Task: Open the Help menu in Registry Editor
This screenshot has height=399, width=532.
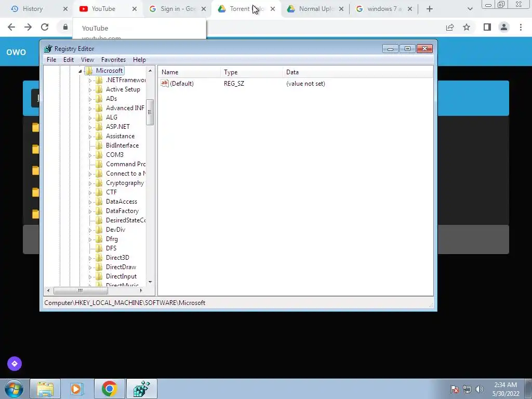Action: 139,60
